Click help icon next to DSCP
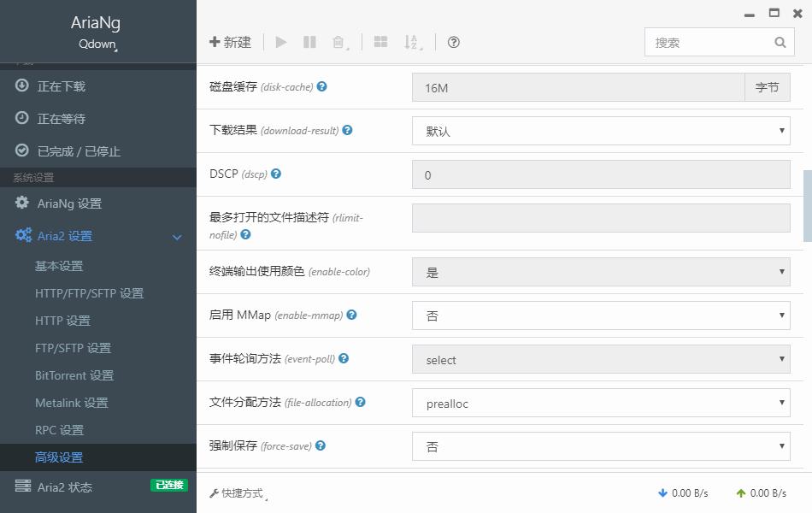This screenshot has width=812, height=513. click(x=276, y=174)
